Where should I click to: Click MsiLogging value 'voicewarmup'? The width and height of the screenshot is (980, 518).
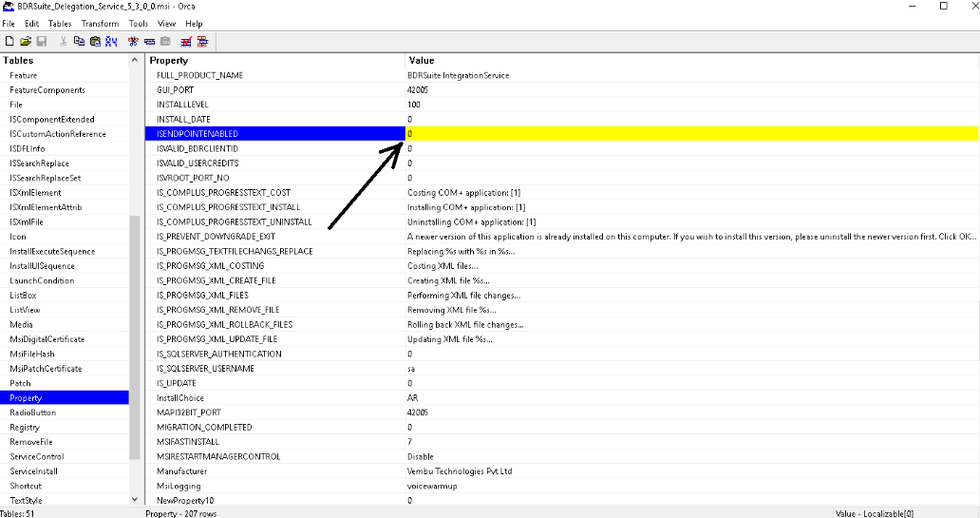point(432,486)
